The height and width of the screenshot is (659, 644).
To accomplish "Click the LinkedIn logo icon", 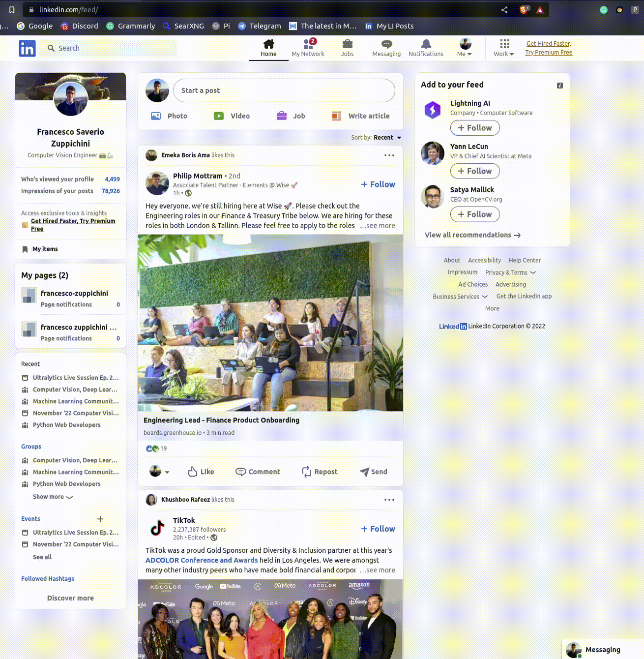I will click(27, 48).
